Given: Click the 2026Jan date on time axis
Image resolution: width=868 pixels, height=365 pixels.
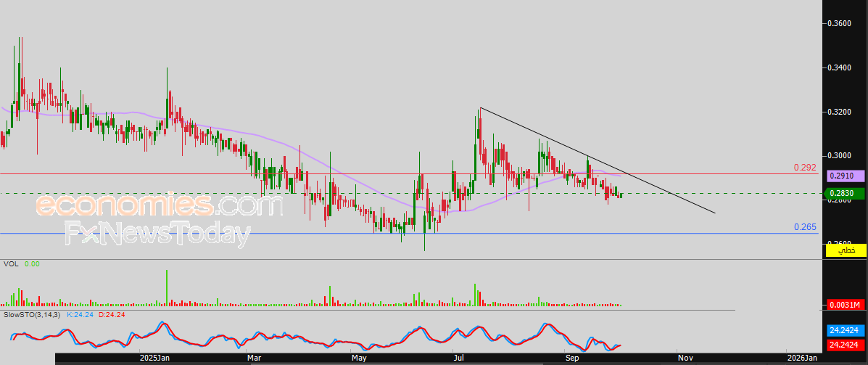Looking at the screenshot, I should [x=802, y=358].
